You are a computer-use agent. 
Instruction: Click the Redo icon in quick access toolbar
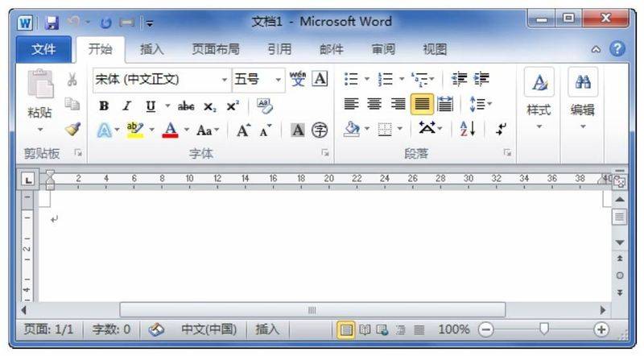coord(106,23)
